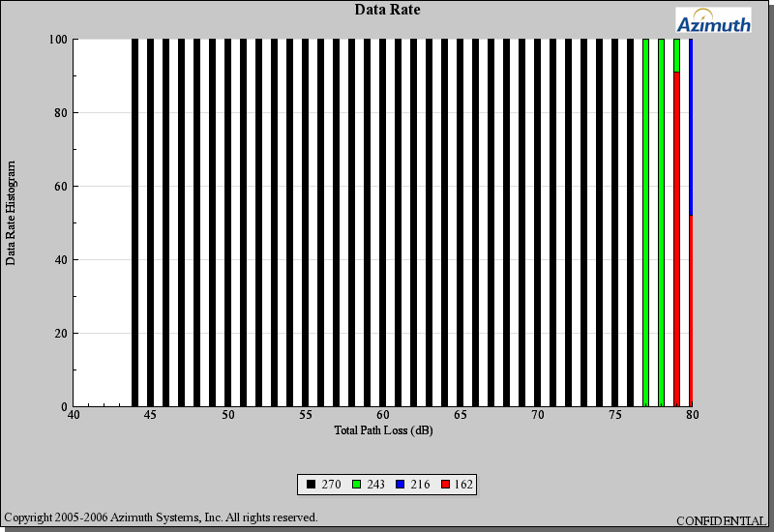Image resolution: width=774 pixels, height=532 pixels.
Task: Click blue segment of the 80 dB bar
Action: [x=691, y=128]
